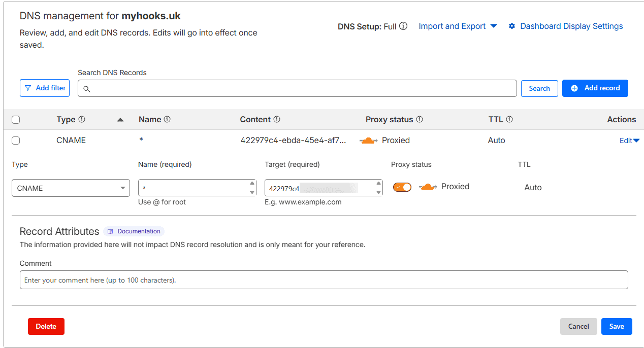The image size is (644, 348).
Task: Click the up stepper arrow on the Name field
Action: click(252, 184)
